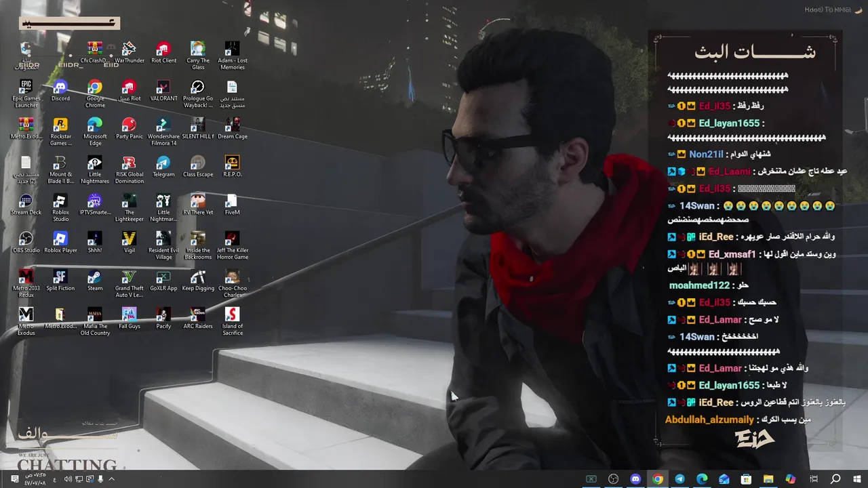Open the GoXLR App desktop shortcut
Viewport: 868px width, 488px height.
tap(163, 281)
